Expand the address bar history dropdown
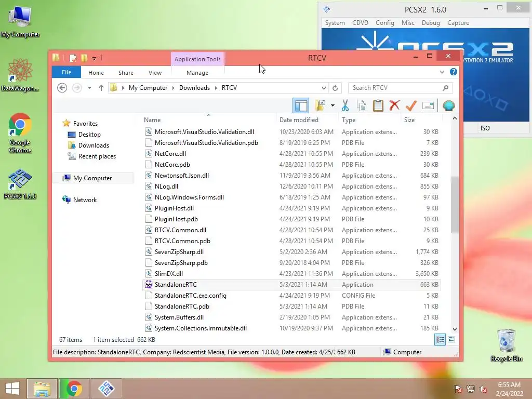The height and width of the screenshot is (399, 532). [x=324, y=88]
